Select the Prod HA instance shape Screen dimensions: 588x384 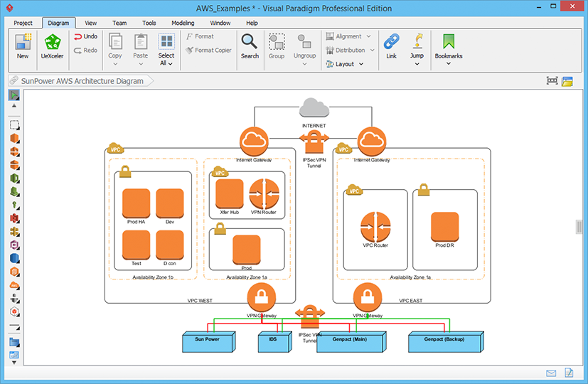coord(136,203)
